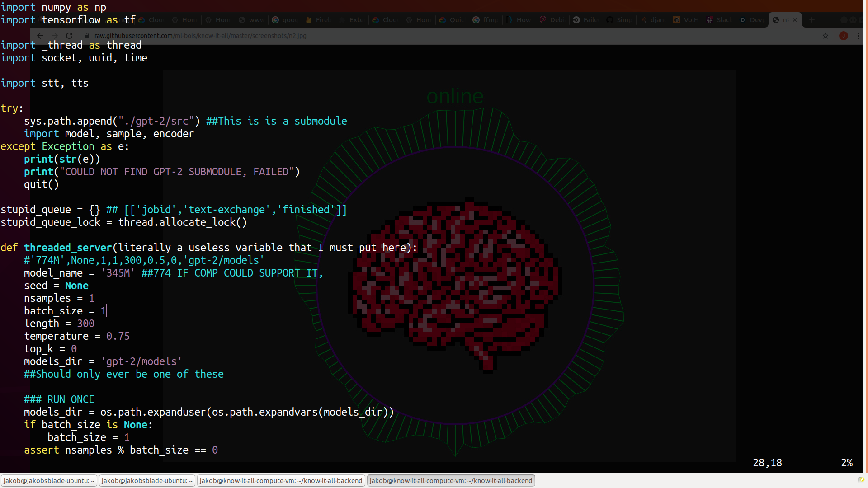Close the active n2 tab
The width and height of the screenshot is (868, 488).
[x=795, y=20]
